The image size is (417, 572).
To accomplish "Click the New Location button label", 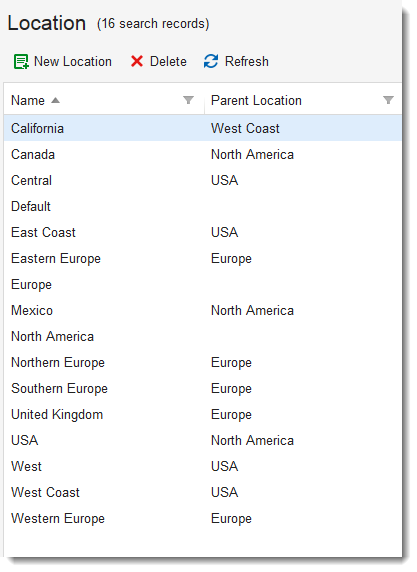I will [73, 61].
